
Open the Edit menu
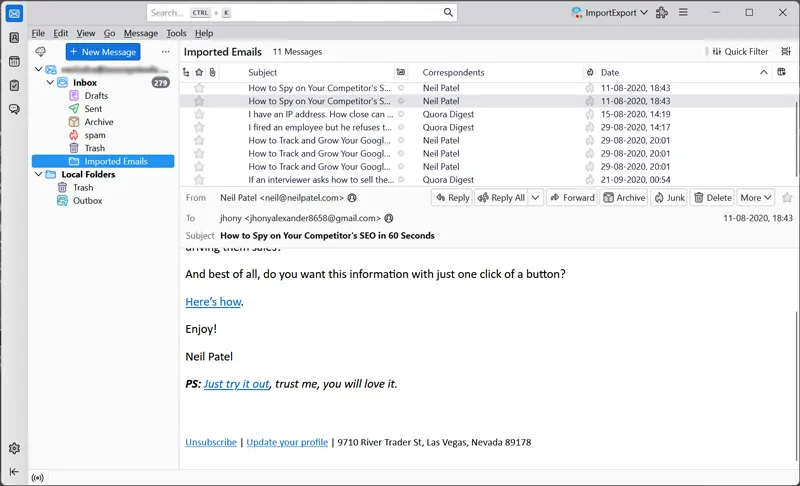click(x=61, y=33)
